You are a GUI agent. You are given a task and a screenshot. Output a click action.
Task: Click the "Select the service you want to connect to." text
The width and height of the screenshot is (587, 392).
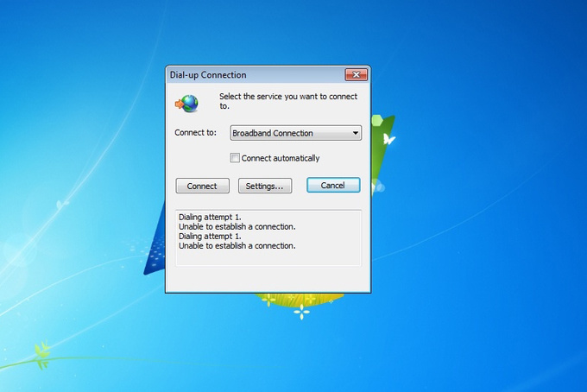(x=288, y=101)
